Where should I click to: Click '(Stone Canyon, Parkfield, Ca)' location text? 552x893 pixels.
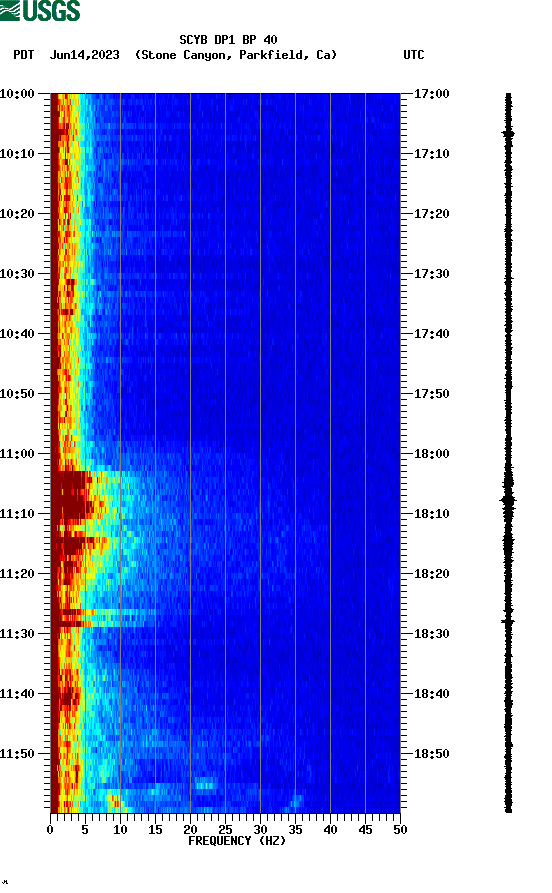click(236, 55)
